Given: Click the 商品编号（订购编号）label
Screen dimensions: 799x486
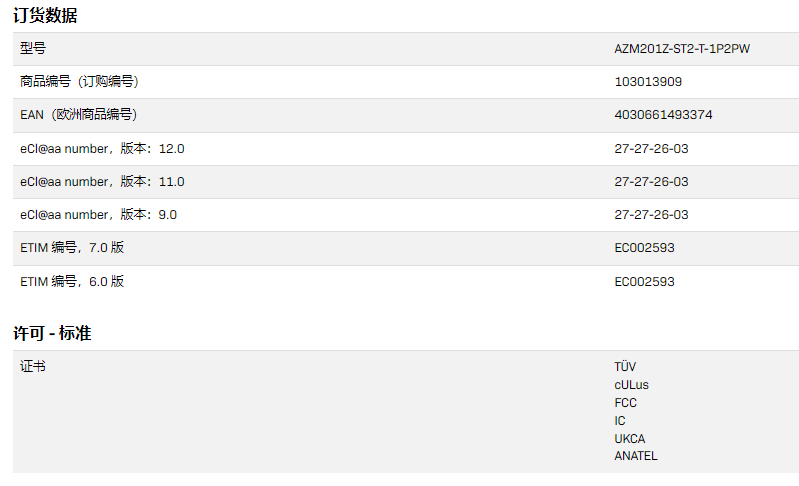Looking at the screenshot, I should (x=78, y=82).
